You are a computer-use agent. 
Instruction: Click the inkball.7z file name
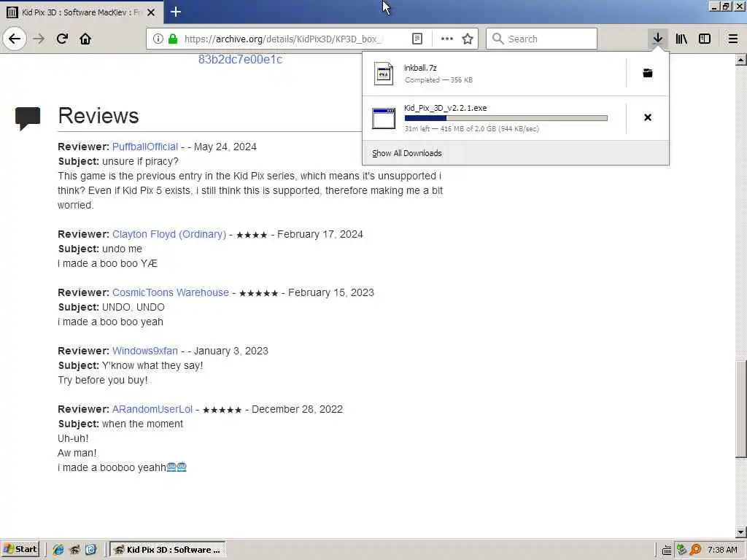pyautogui.click(x=420, y=68)
